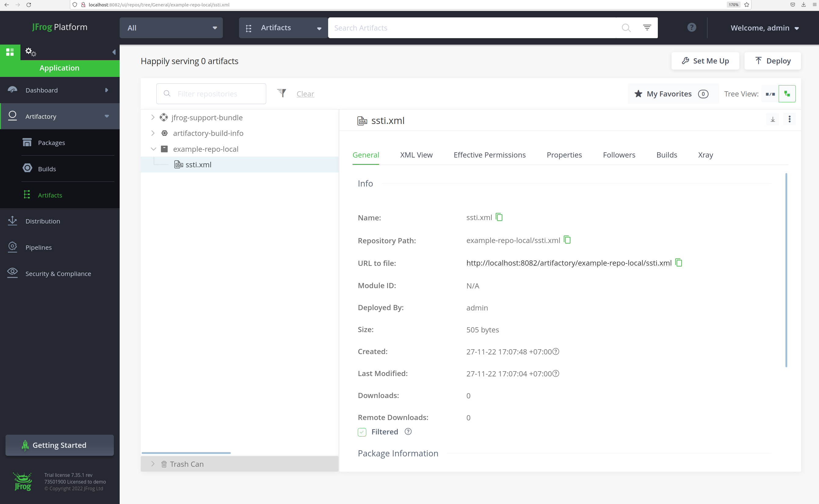Screen dimensions: 819x504
Task: Collapse the example-repo-local repository
Action: coord(153,149)
